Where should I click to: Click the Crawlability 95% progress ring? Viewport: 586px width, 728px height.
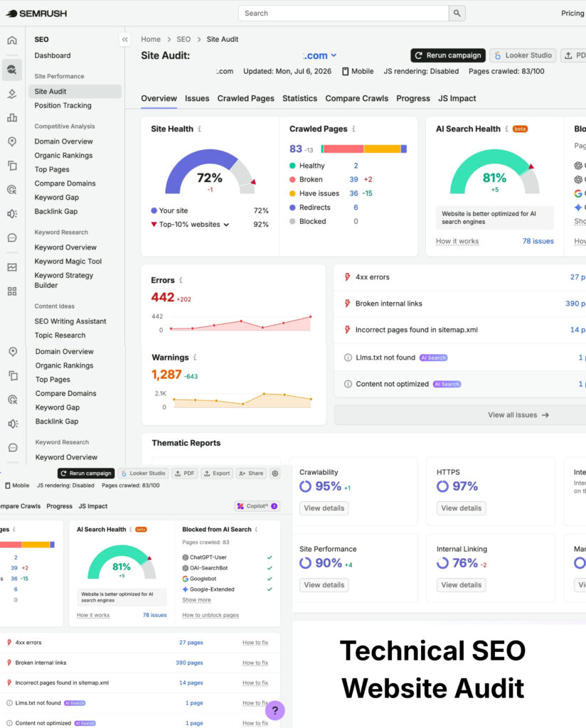(305, 486)
